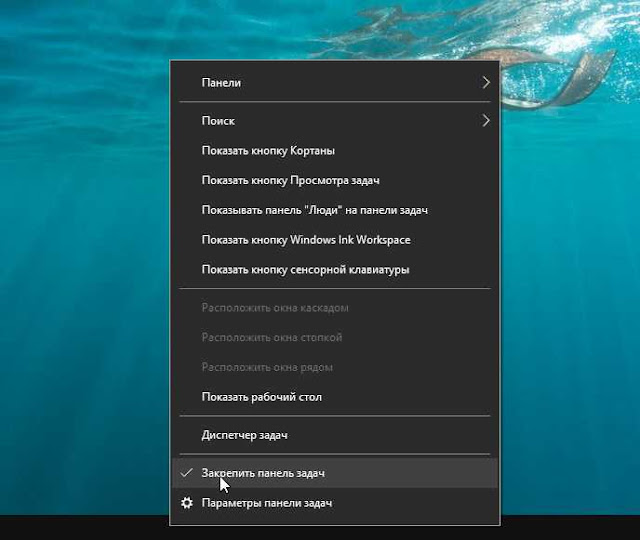Viewport: 640px width, 540px height.
Task: Open the Поиск menu entry
Action: tap(334, 120)
